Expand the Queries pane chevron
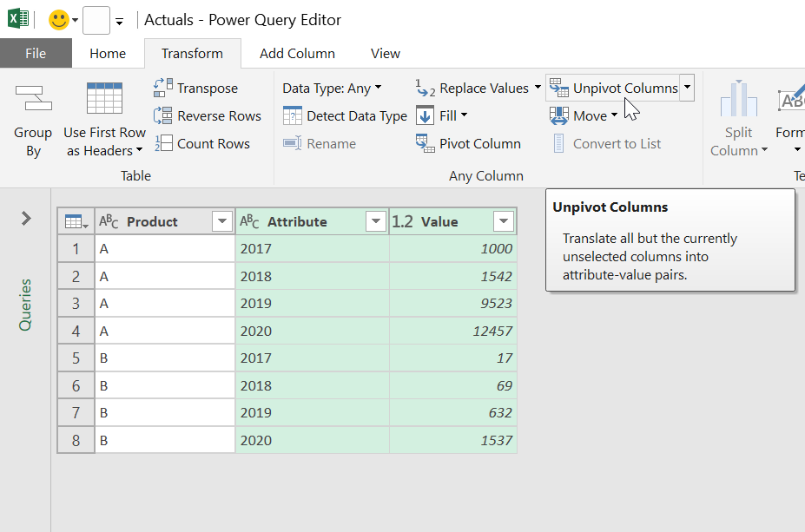805x532 pixels. (x=26, y=219)
